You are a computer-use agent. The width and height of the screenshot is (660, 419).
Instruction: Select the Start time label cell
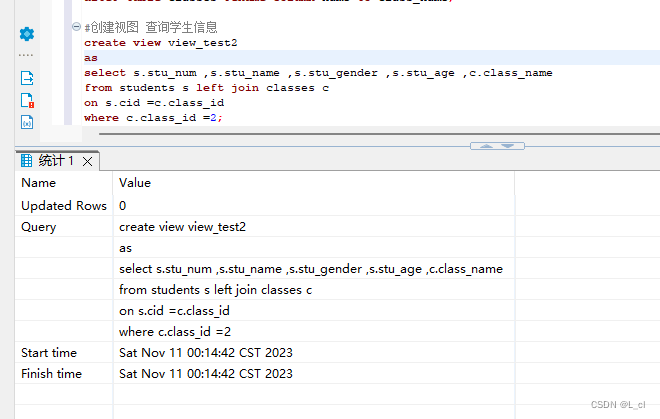pyautogui.click(x=64, y=352)
